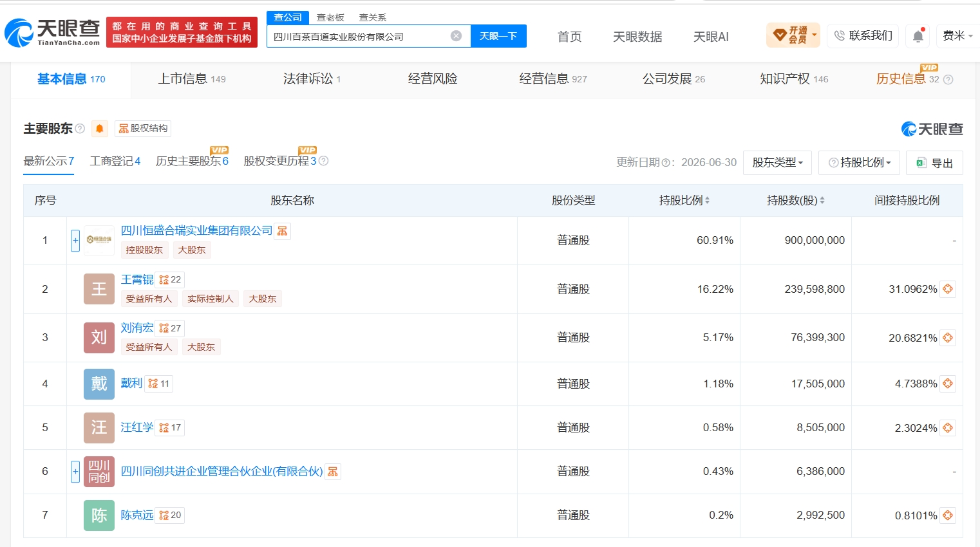Screen dimensions: 980x547
Task: Clear the search box with the X icon
Action: (x=456, y=36)
